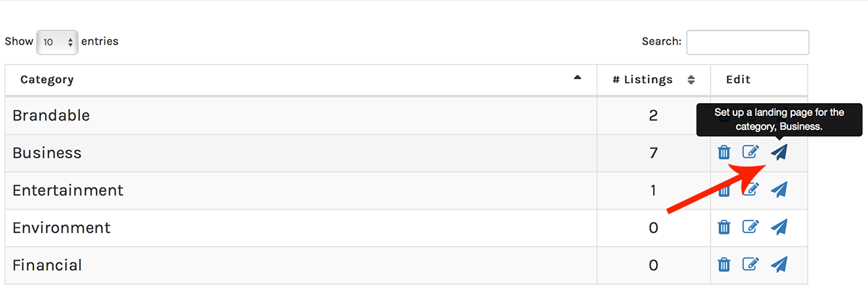868x285 pixels.
Task: Edit the Business category
Action: click(x=750, y=152)
